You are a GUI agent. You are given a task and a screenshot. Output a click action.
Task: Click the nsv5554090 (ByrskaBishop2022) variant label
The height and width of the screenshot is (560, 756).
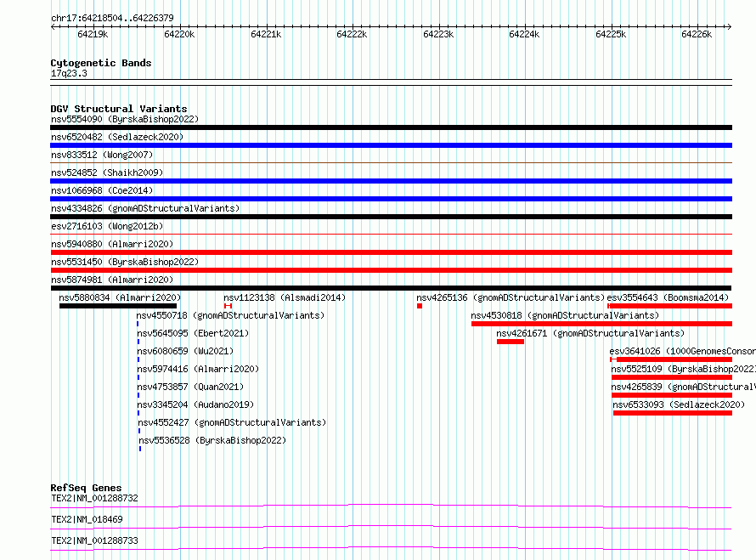(125, 119)
